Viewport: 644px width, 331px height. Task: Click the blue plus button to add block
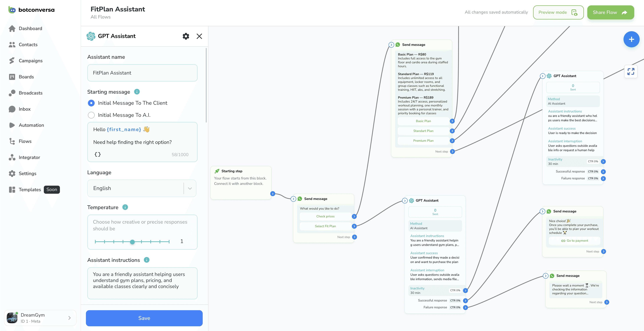coord(631,39)
